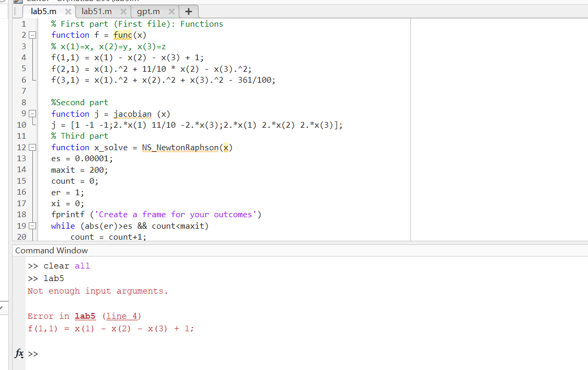
Task: Collapse the func function fold at line 2
Action: pyautogui.click(x=32, y=35)
